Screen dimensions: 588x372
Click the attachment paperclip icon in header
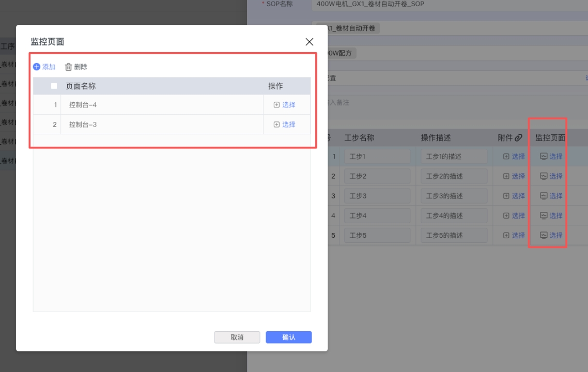(x=519, y=138)
